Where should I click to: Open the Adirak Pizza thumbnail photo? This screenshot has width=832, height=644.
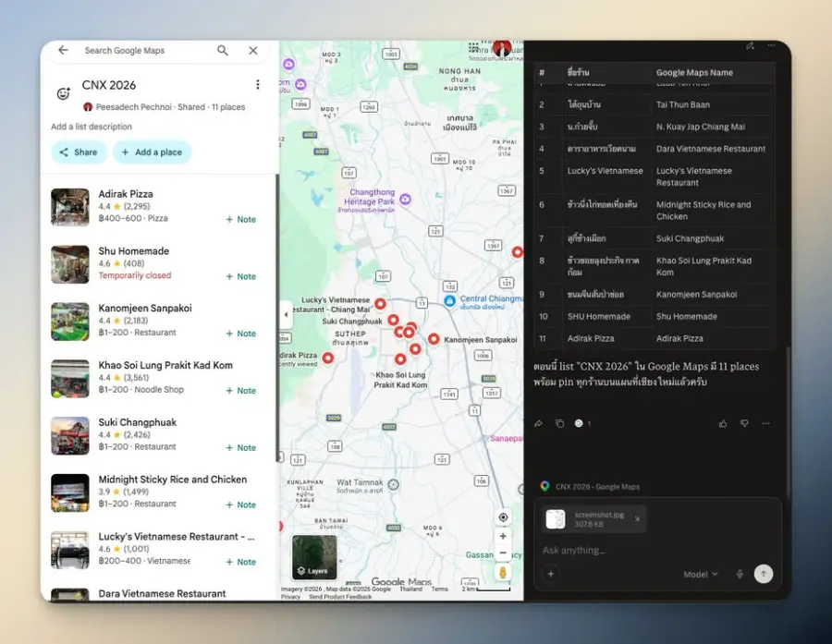(70, 207)
